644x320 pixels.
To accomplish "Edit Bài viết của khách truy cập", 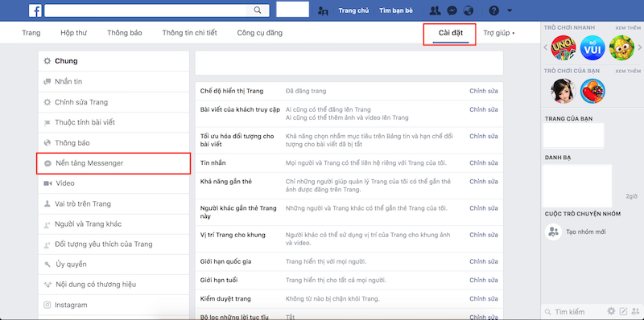I will [484, 109].
